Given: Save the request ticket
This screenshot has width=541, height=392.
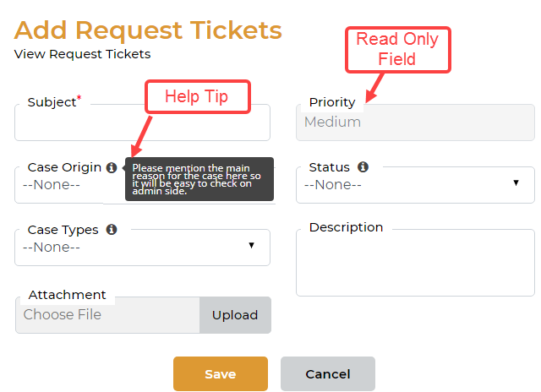Looking at the screenshot, I should [220, 374].
